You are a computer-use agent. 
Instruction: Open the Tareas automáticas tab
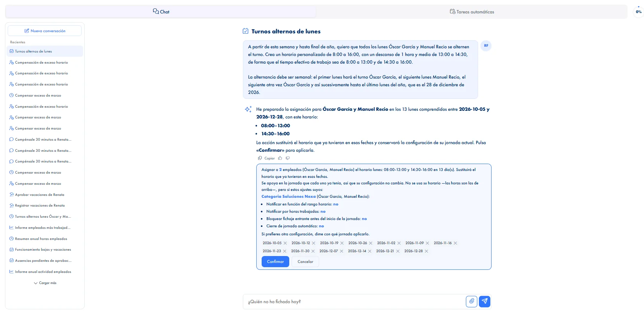472,12
